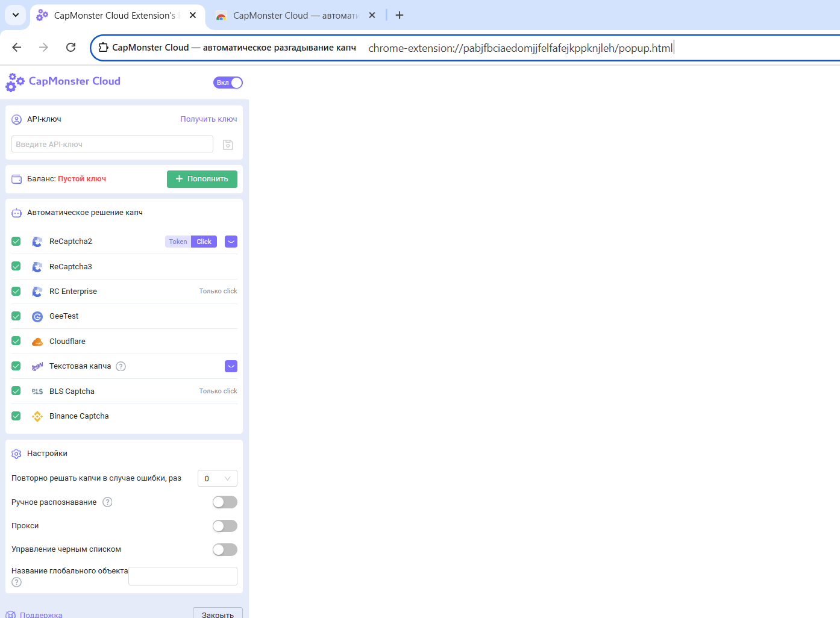Reload the current page
The width and height of the screenshot is (840, 618).
(x=71, y=47)
